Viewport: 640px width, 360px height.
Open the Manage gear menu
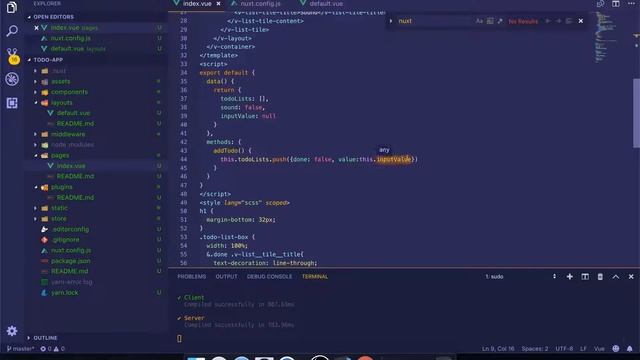pyautogui.click(x=12, y=331)
